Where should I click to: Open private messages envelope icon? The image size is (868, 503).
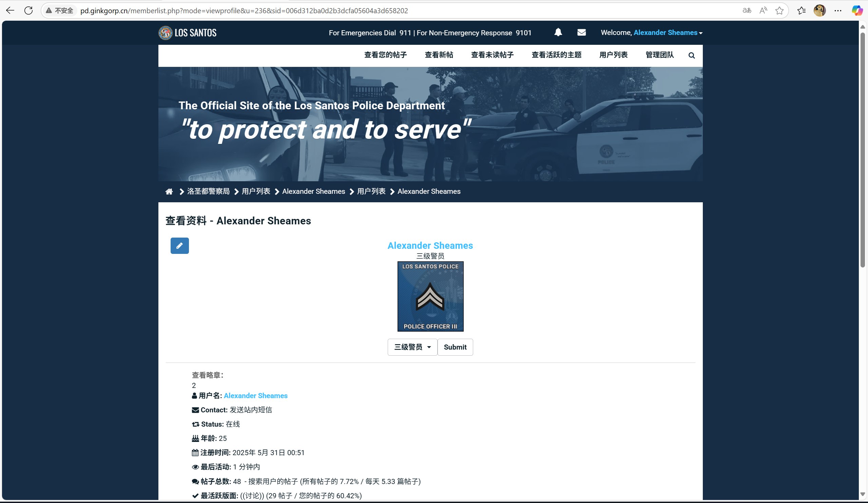(581, 32)
